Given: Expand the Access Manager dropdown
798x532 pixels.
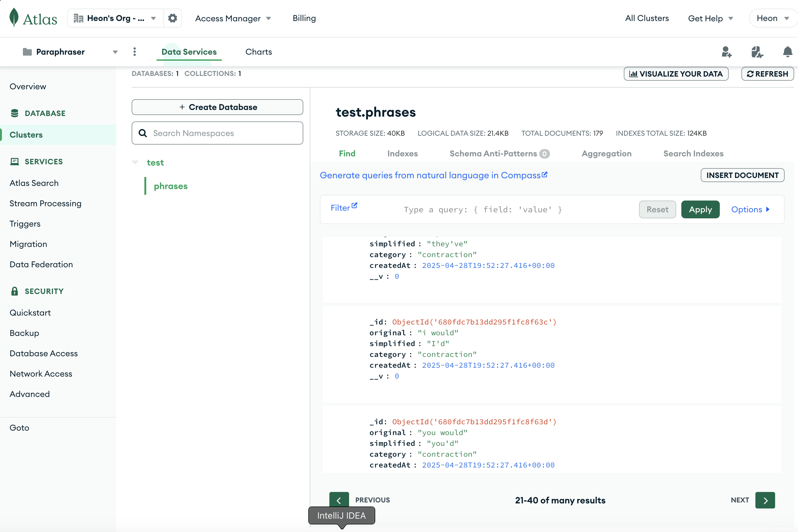Looking at the screenshot, I should click(x=233, y=18).
